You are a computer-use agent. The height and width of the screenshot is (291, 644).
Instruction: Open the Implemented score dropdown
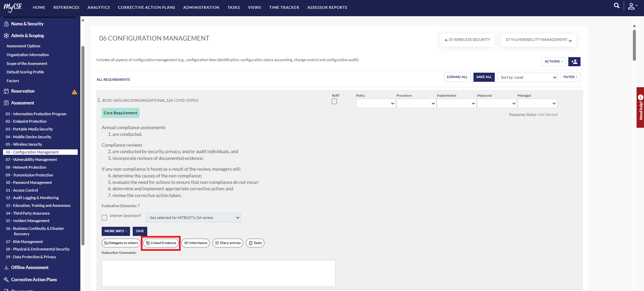pyautogui.click(x=456, y=103)
